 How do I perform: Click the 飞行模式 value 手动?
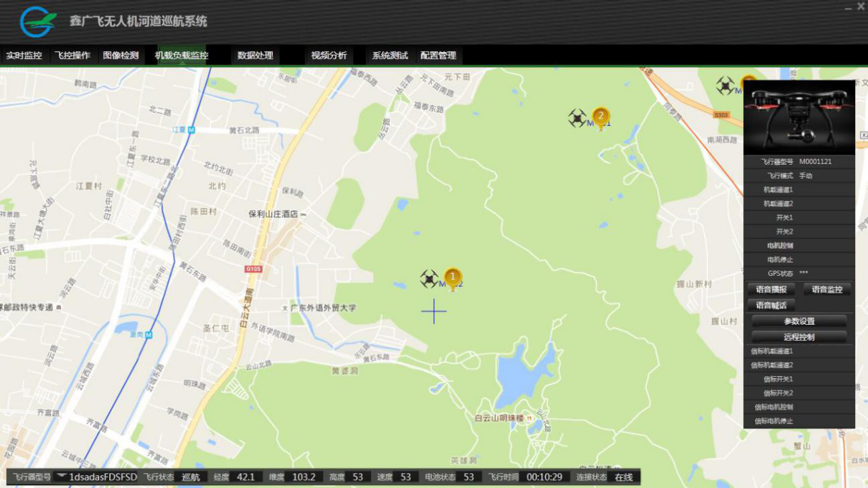(x=806, y=176)
